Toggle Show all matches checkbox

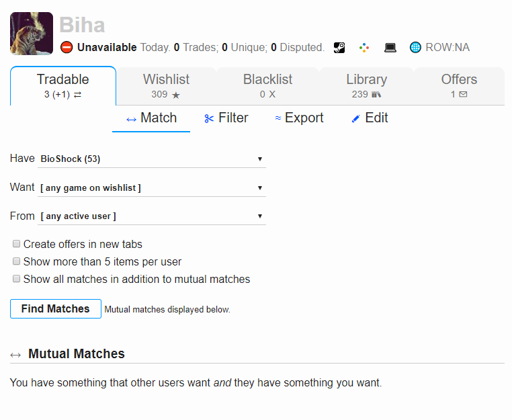[16, 279]
